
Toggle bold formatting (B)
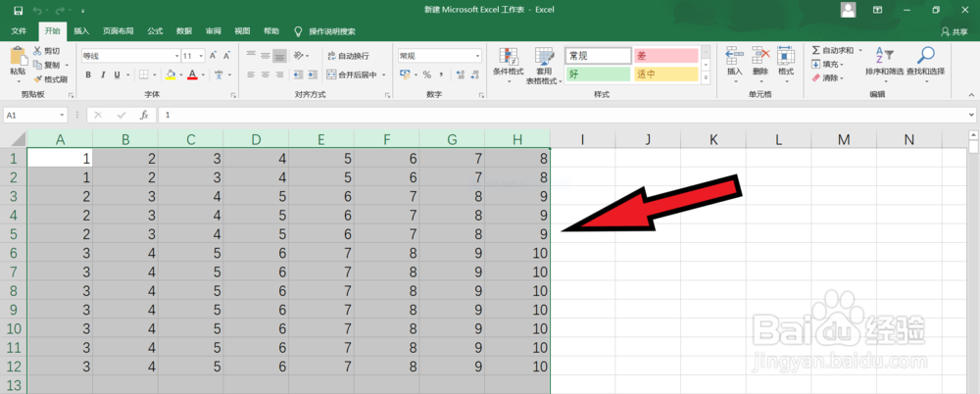[x=88, y=75]
